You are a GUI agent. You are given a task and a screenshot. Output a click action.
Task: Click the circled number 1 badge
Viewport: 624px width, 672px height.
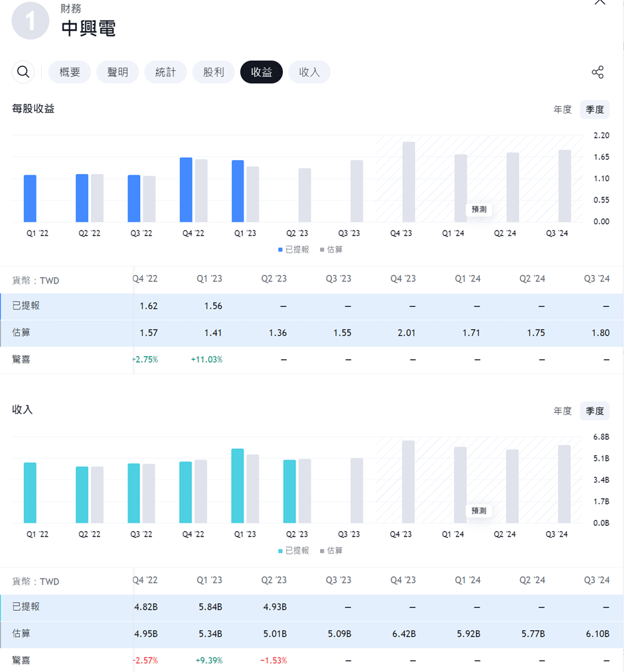tap(31, 21)
